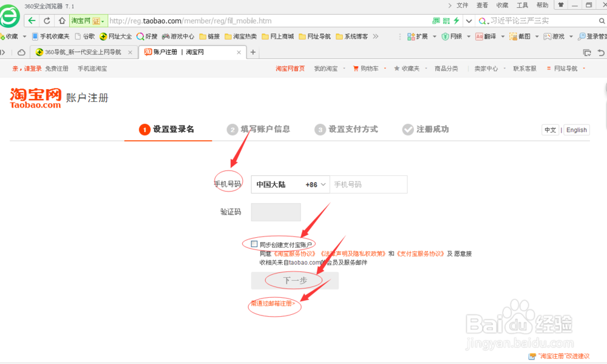Open the 扩展 extensions tool
Screen dimensions: 607x364
point(418,36)
